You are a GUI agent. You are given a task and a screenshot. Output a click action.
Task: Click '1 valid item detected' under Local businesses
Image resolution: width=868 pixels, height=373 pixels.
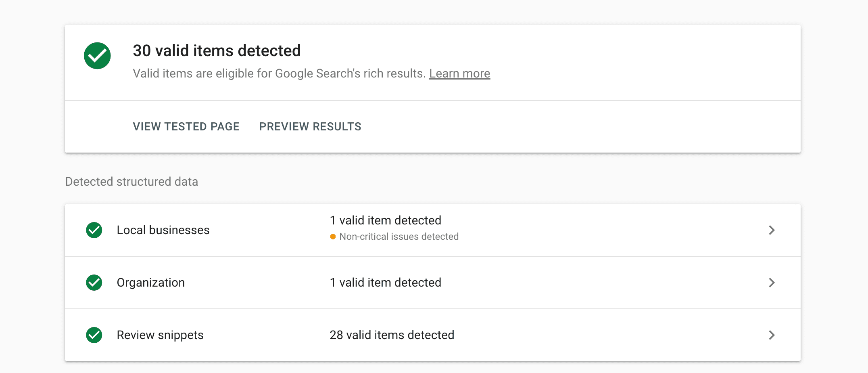(386, 220)
